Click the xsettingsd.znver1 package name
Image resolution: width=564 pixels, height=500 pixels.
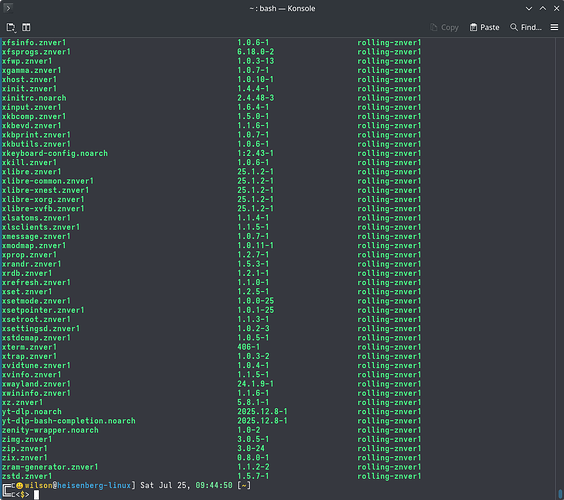point(41,329)
